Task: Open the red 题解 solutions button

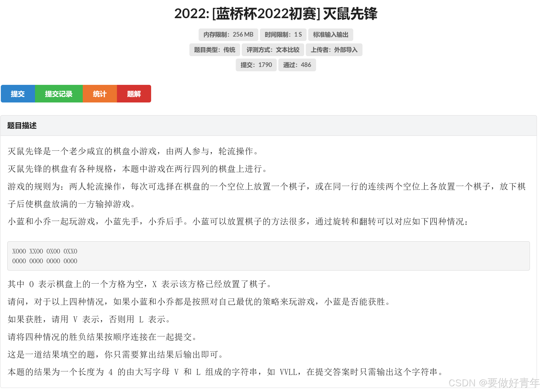Action: click(x=134, y=94)
